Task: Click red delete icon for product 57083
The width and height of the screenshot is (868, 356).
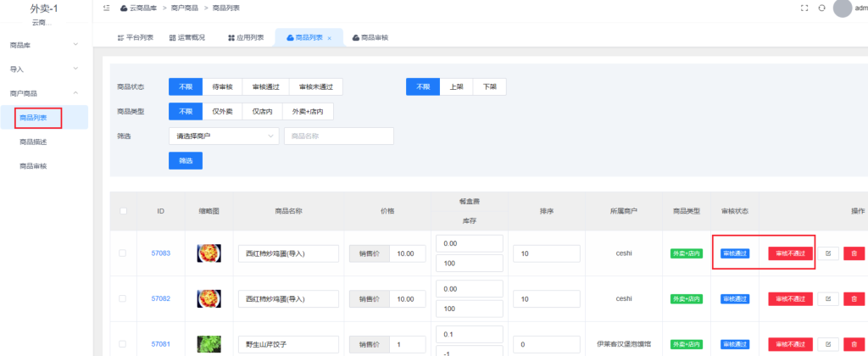Action: tap(854, 253)
